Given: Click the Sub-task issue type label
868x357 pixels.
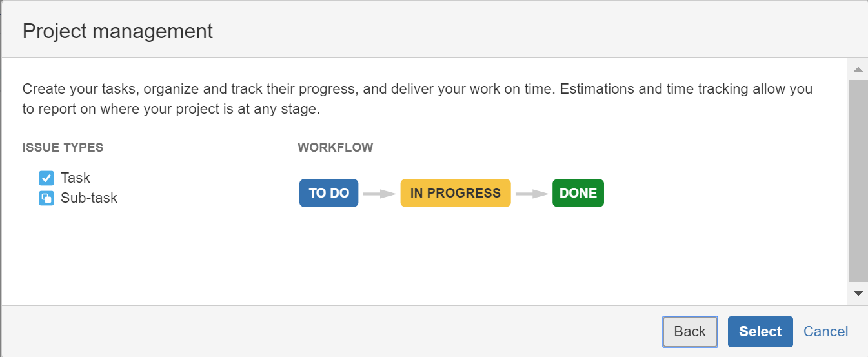Looking at the screenshot, I should click(x=89, y=198).
